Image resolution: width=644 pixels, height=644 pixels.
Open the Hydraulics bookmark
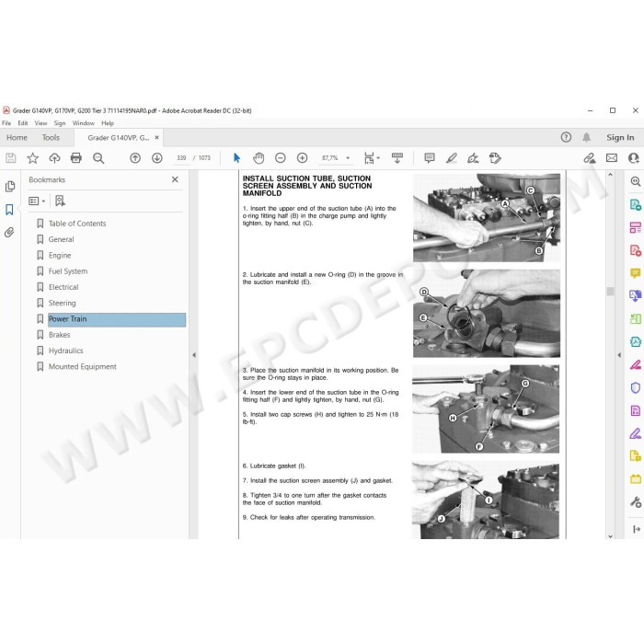(65, 351)
